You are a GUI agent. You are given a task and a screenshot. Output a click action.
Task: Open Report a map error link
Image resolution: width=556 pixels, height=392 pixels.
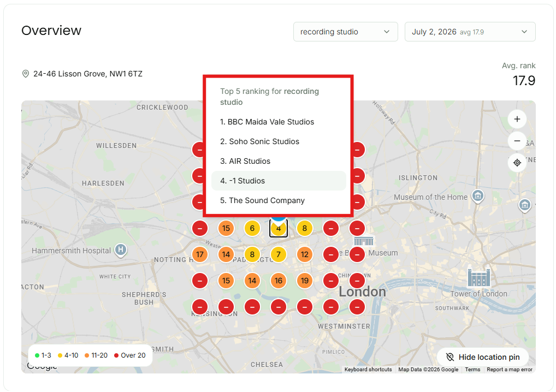pos(510,369)
